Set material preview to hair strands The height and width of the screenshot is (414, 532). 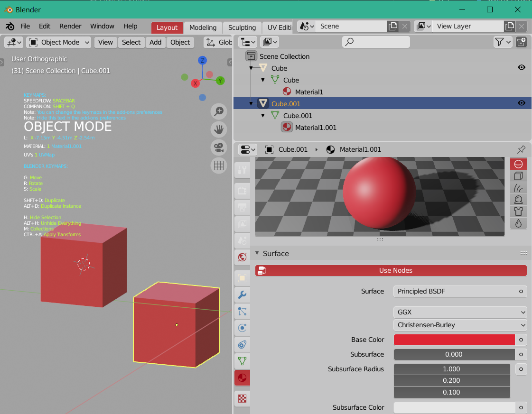pos(518,188)
